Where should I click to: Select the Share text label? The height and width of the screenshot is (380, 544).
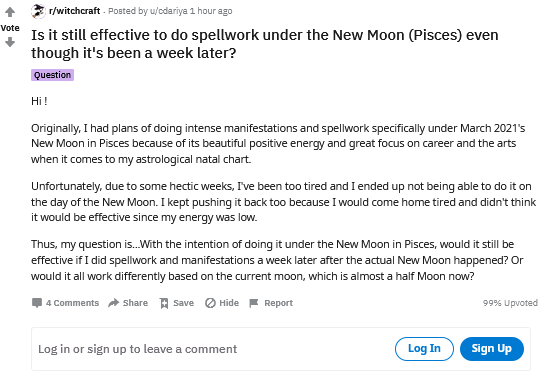(135, 303)
